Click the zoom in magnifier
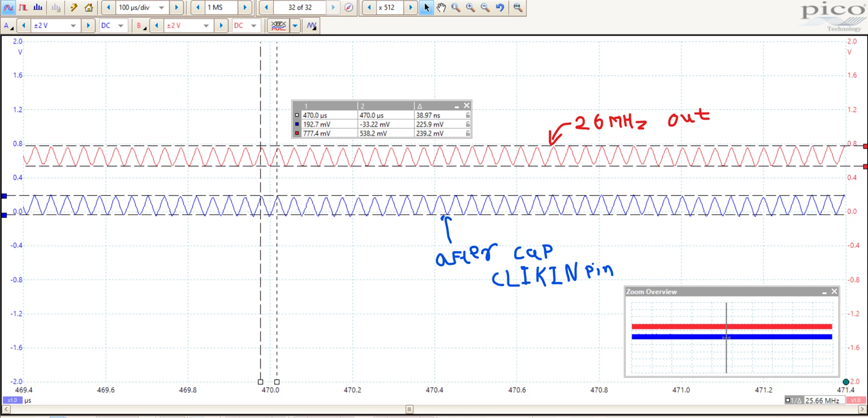Screen dimensions: 868x418 471,7
